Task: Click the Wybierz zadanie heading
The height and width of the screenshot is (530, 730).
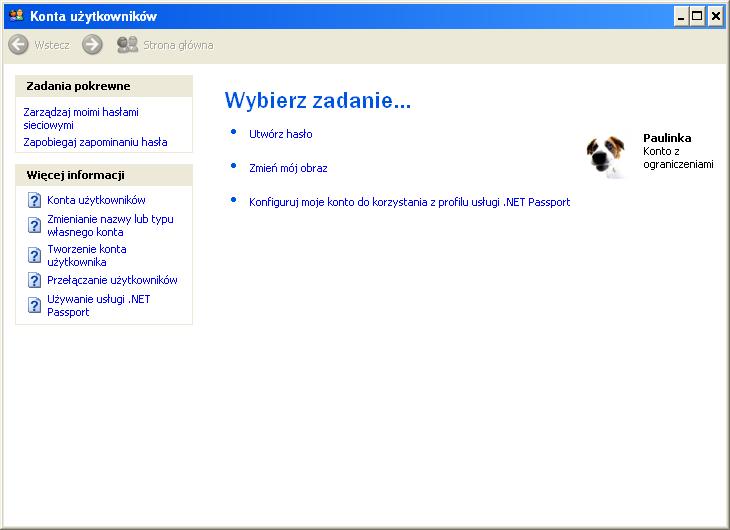Action: [x=318, y=100]
